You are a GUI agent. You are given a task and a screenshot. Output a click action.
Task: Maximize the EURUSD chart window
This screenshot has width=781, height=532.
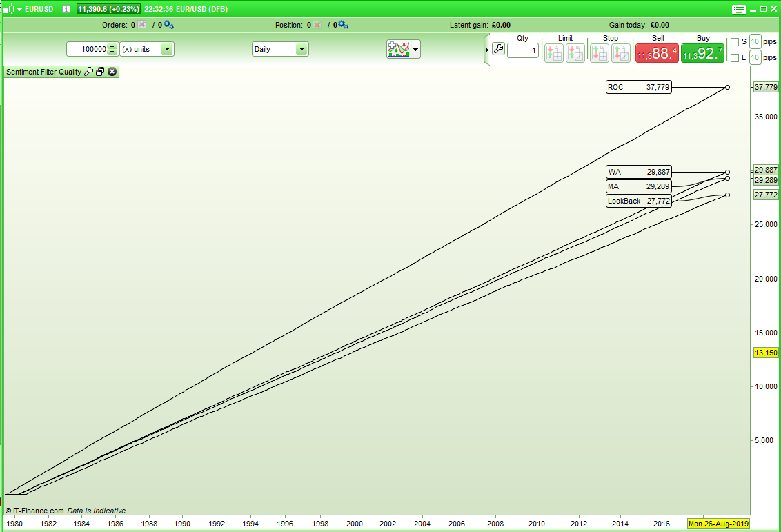point(763,9)
